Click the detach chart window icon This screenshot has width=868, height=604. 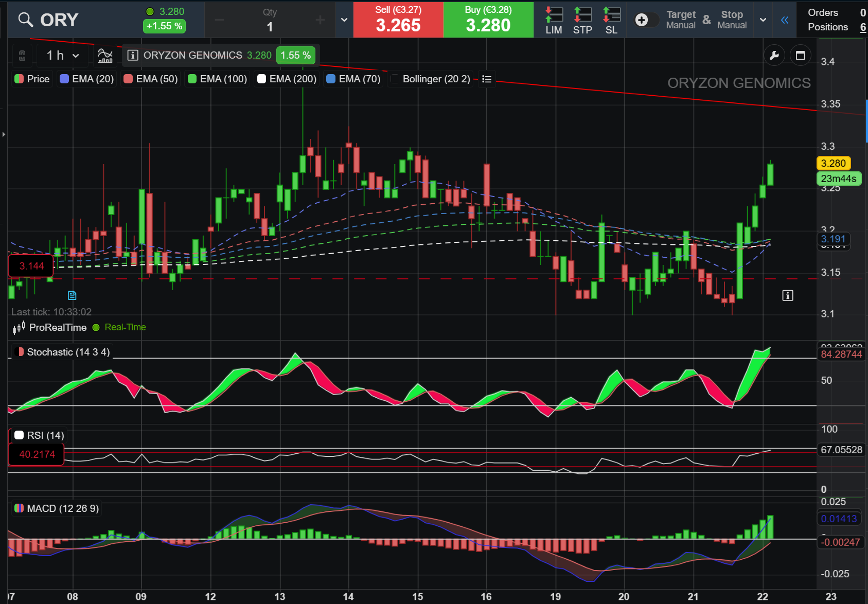(800, 55)
